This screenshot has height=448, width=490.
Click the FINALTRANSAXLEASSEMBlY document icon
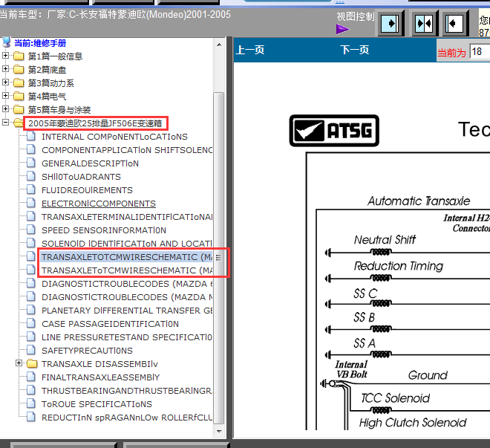point(30,377)
